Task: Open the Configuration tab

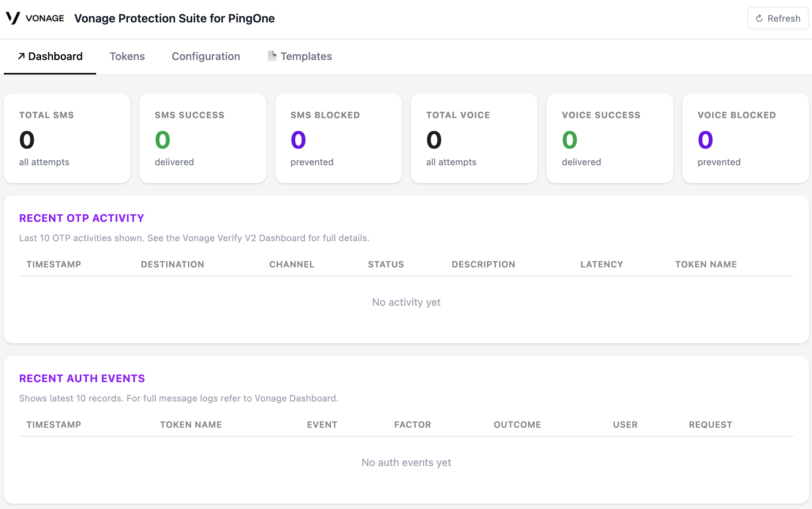Action: pos(206,56)
